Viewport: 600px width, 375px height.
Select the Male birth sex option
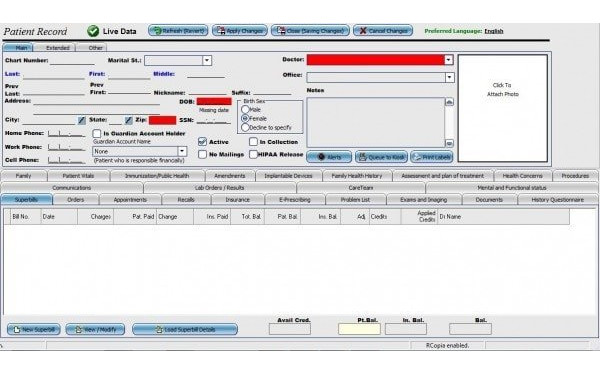pos(245,109)
